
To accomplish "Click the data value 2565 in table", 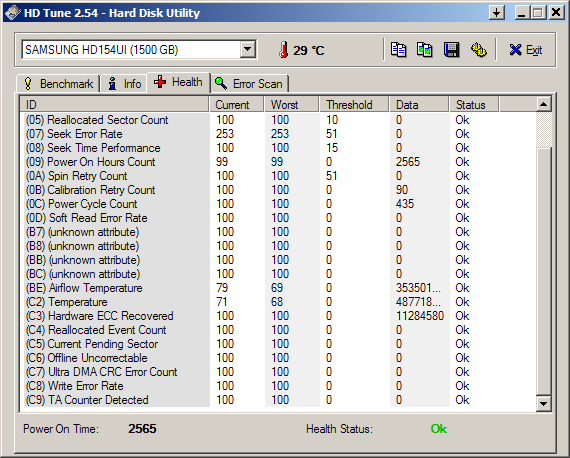I will coord(408,162).
